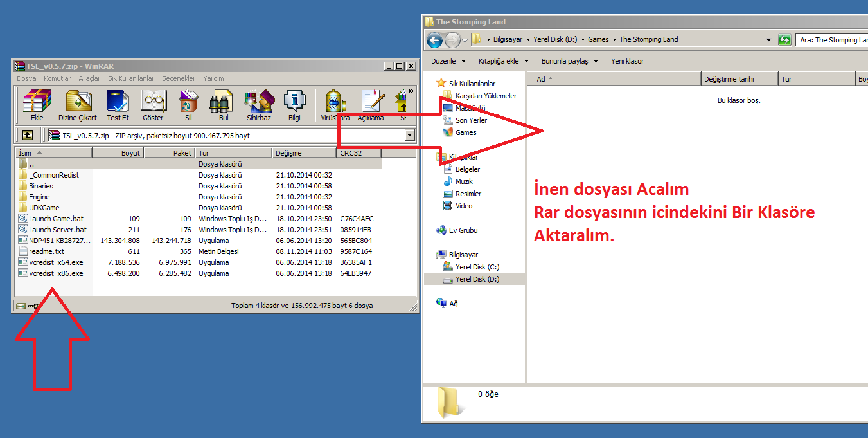868x438 pixels.
Task: Click the up-one-level folder icon in WinRAR
Action: pos(28,136)
